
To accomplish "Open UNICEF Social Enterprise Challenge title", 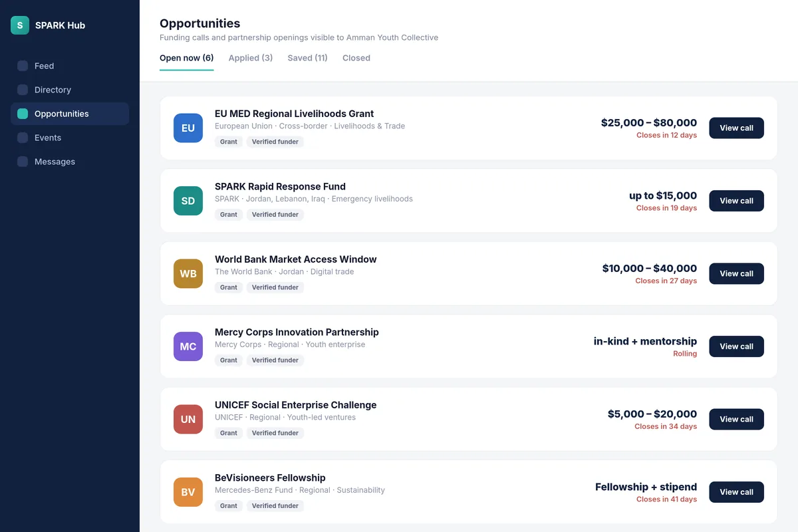I will coord(295,405).
